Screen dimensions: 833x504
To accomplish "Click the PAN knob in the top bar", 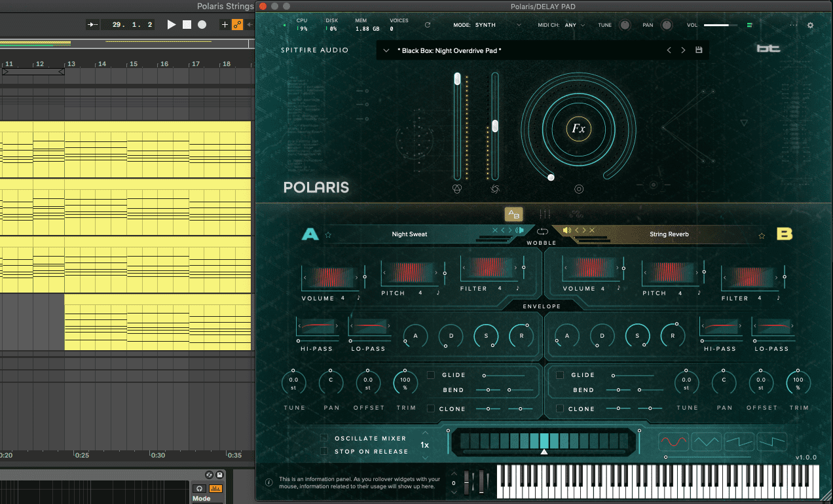I will click(667, 25).
